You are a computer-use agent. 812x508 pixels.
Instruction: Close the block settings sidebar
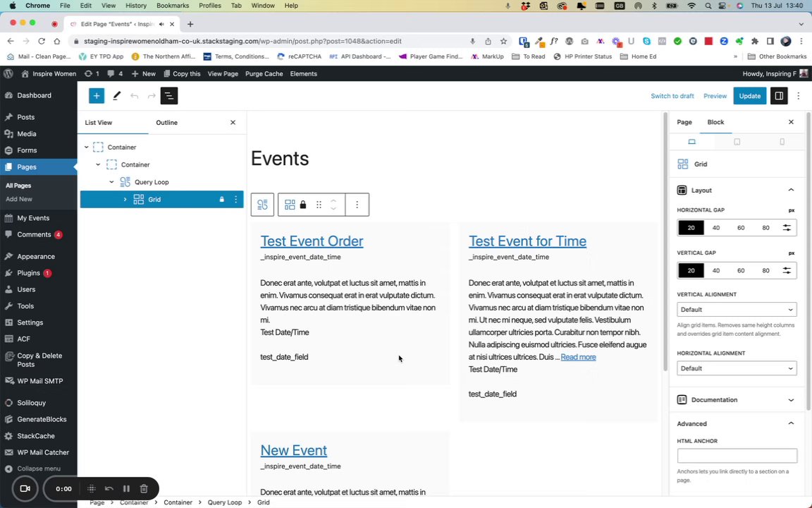click(791, 122)
